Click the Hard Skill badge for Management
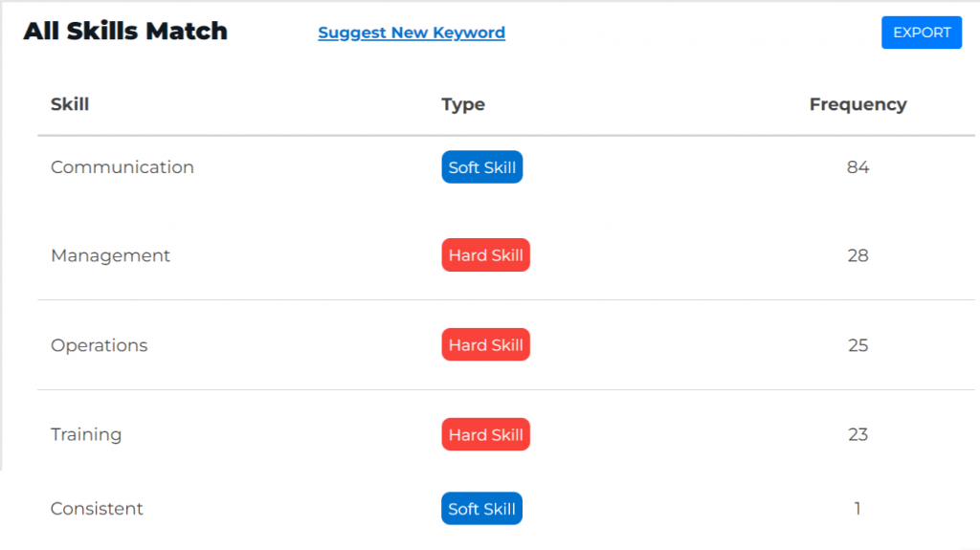The width and height of the screenshot is (980, 550). [485, 255]
